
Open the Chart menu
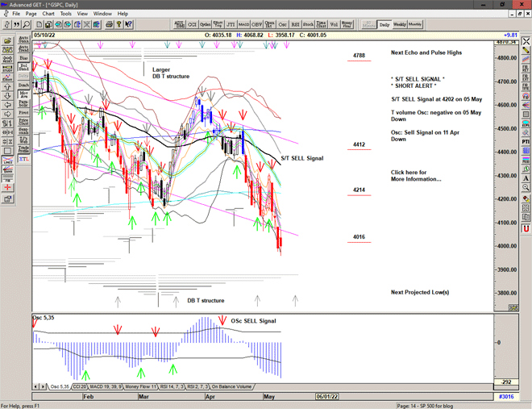coord(48,14)
